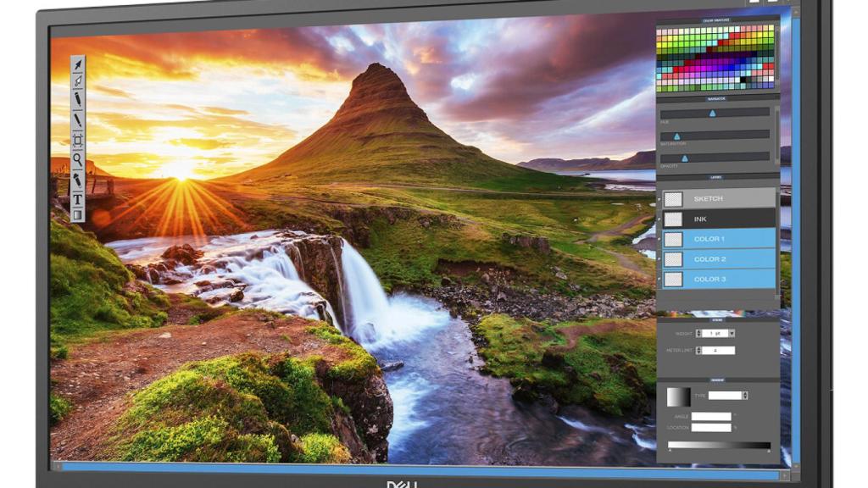Select the Pen tool
The image size is (868, 488).
click(77, 80)
